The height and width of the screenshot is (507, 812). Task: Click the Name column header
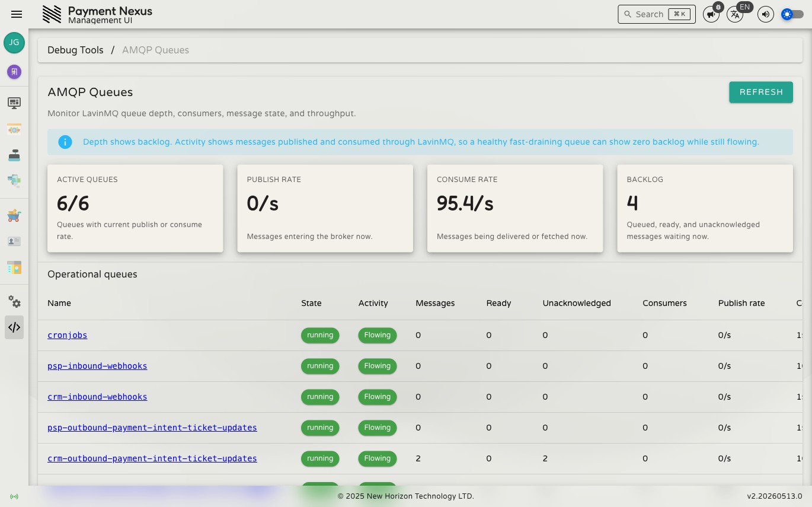(x=59, y=303)
